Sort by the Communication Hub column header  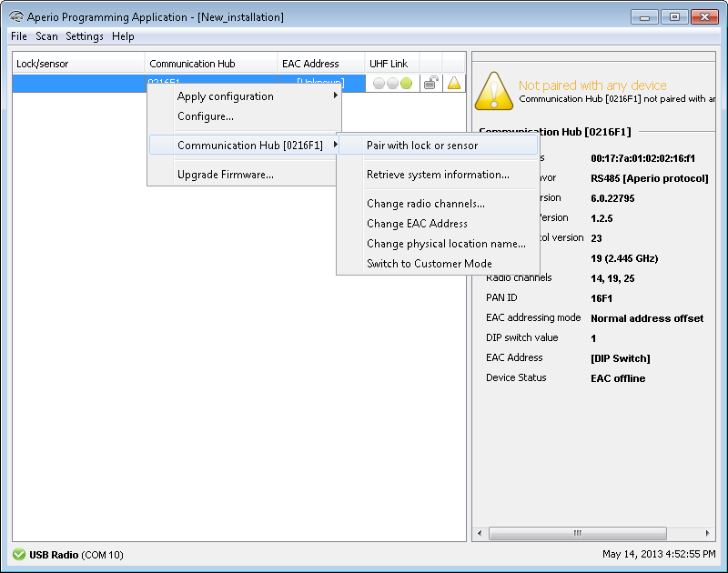(211, 64)
